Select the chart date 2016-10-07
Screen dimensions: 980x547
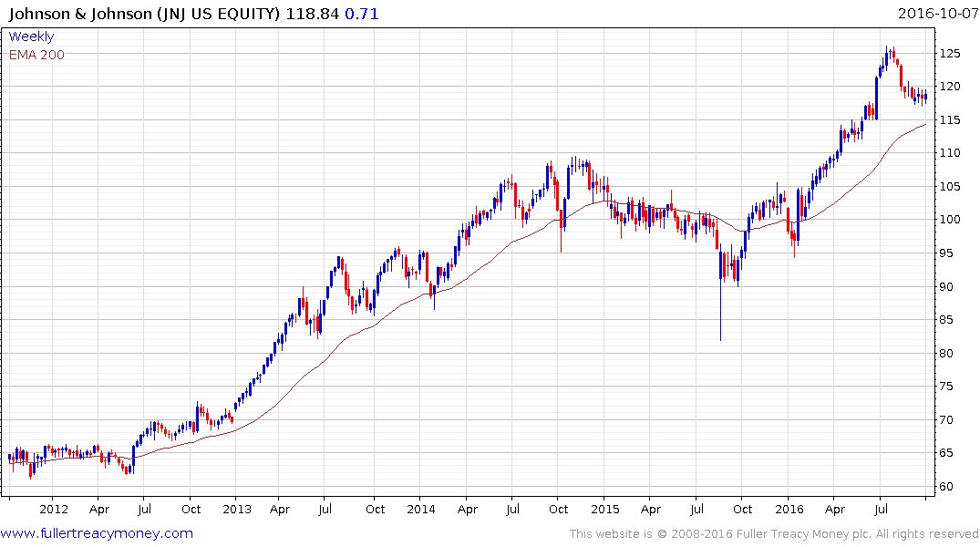[937, 14]
